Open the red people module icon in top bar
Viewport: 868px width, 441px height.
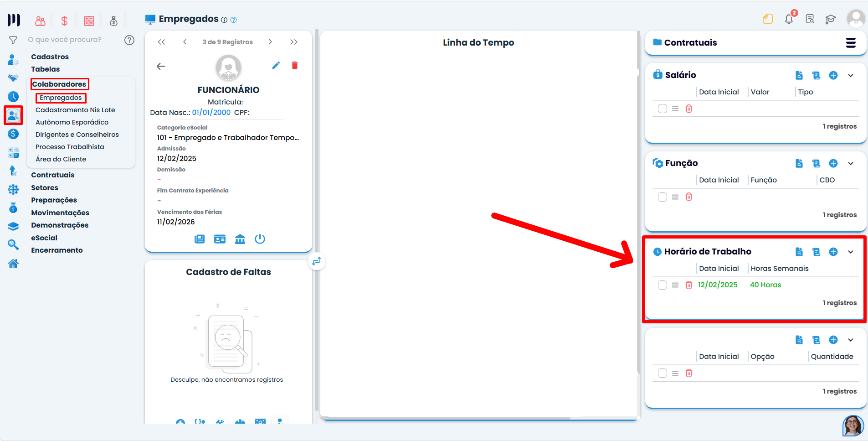(x=40, y=21)
